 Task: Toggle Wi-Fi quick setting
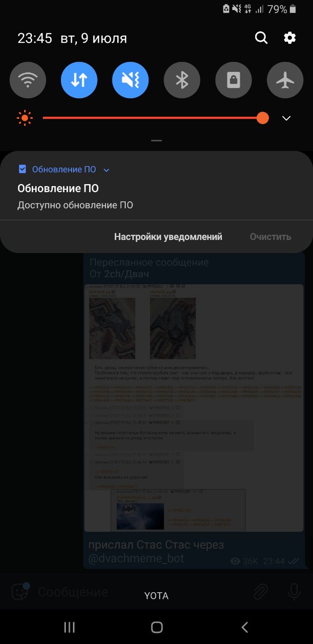tap(28, 80)
